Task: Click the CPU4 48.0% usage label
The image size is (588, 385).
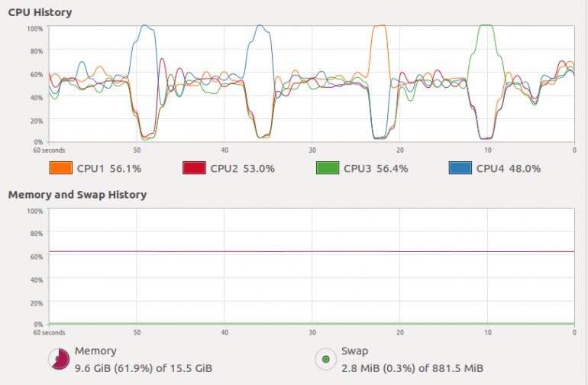Action: click(509, 169)
